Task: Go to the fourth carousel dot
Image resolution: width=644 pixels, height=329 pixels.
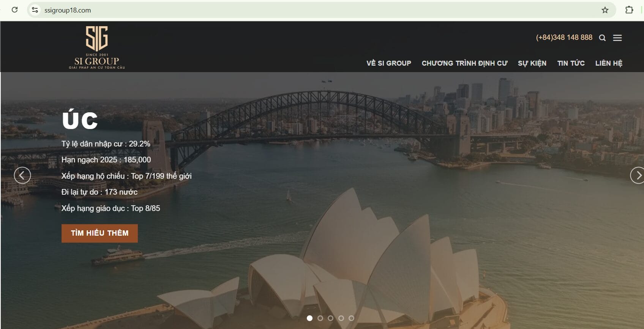Action: pyautogui.click(x=341, y=318)
